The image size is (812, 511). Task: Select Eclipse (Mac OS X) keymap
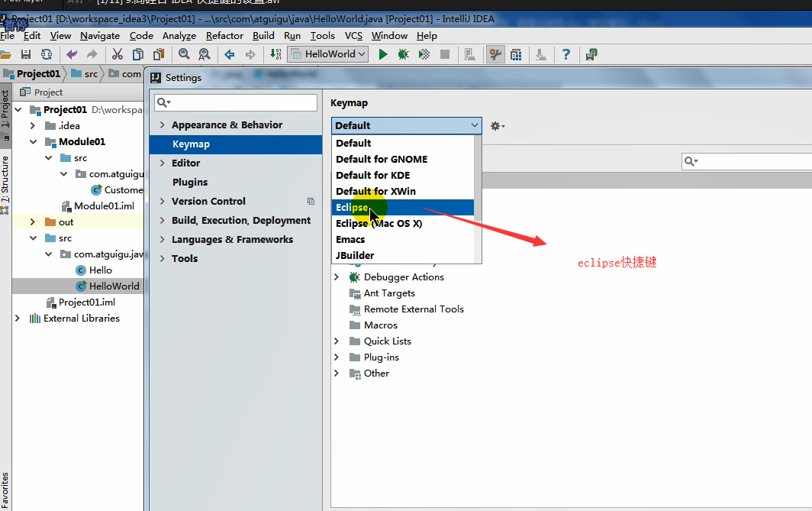[402, 223]
